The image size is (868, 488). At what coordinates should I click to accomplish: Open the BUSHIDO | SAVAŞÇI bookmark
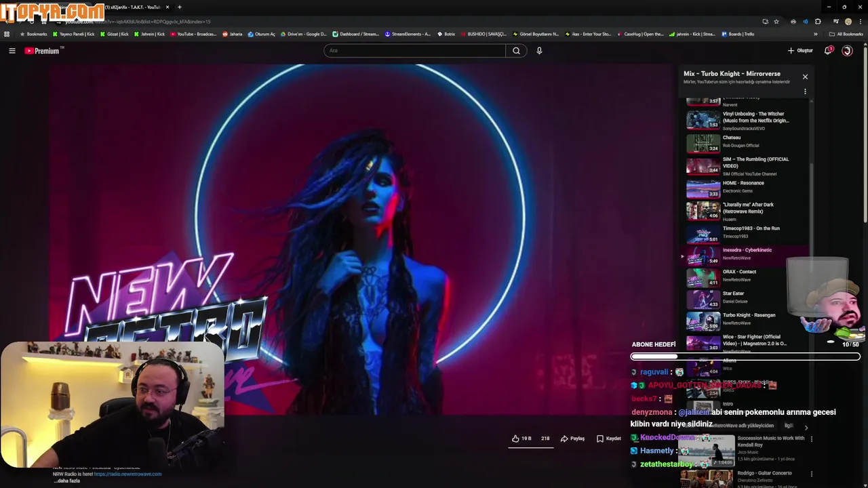click(x=484, y=34)
